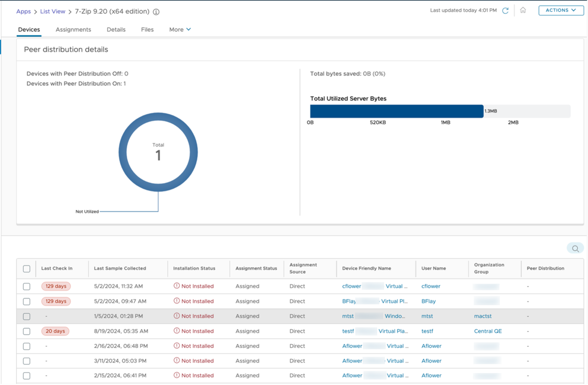The width and height of the screenshot is (588, 385).
Task: Click the home icon in header
Action: coord(523,10)
